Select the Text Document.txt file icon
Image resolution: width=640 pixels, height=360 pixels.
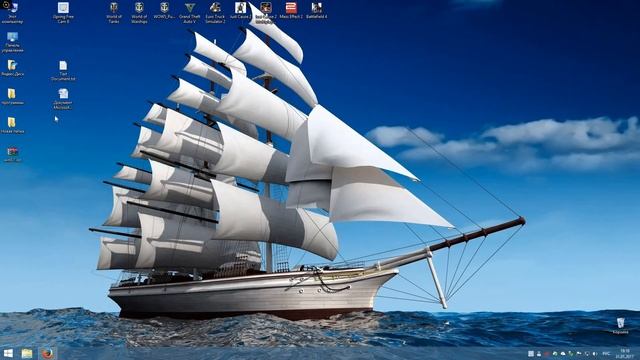point(63,71)
